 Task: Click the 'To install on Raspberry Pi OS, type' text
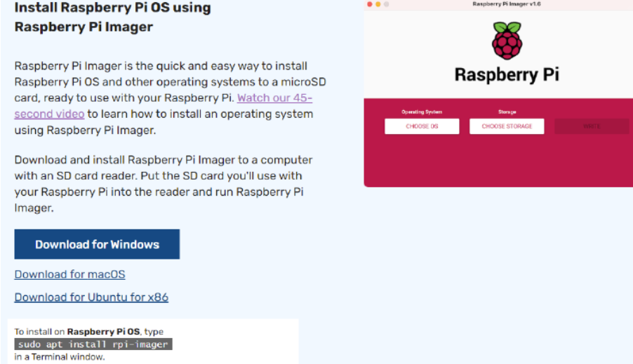(x=89, y=332)
